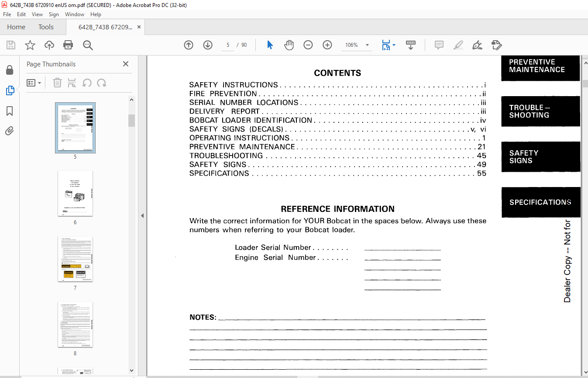Click thumbnails panel scroll up arrow
The image size is (588, 378).
[131, 100]
